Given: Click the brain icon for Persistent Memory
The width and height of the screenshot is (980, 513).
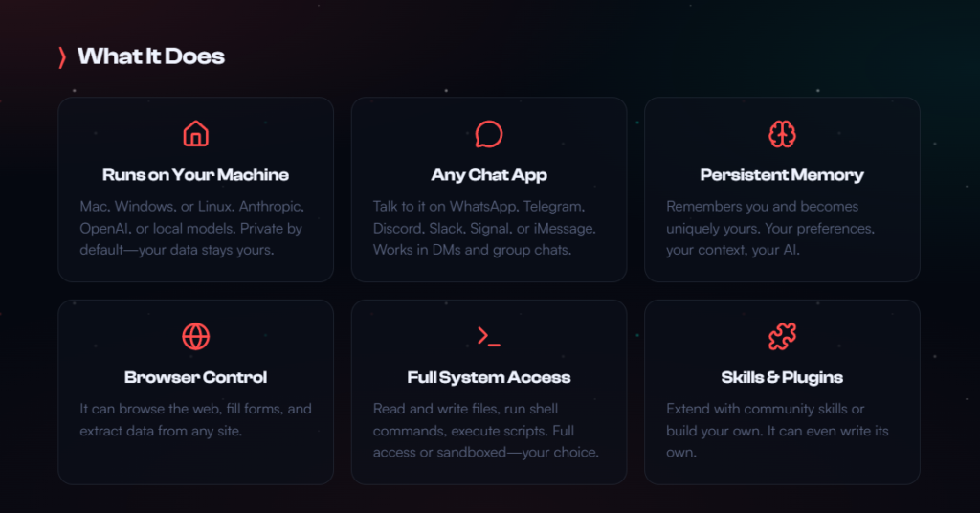Looking at the screenshot, I should (782, 134).
